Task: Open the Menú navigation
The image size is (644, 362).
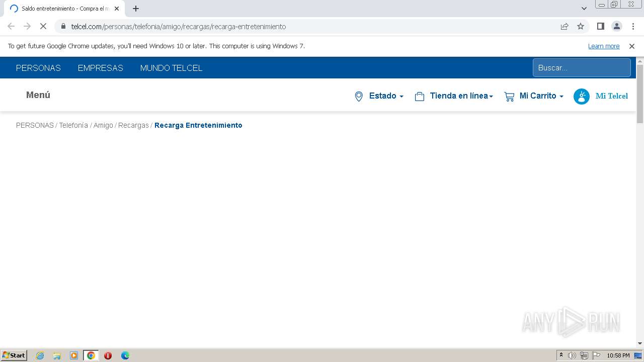Action: tap(38, 95)
